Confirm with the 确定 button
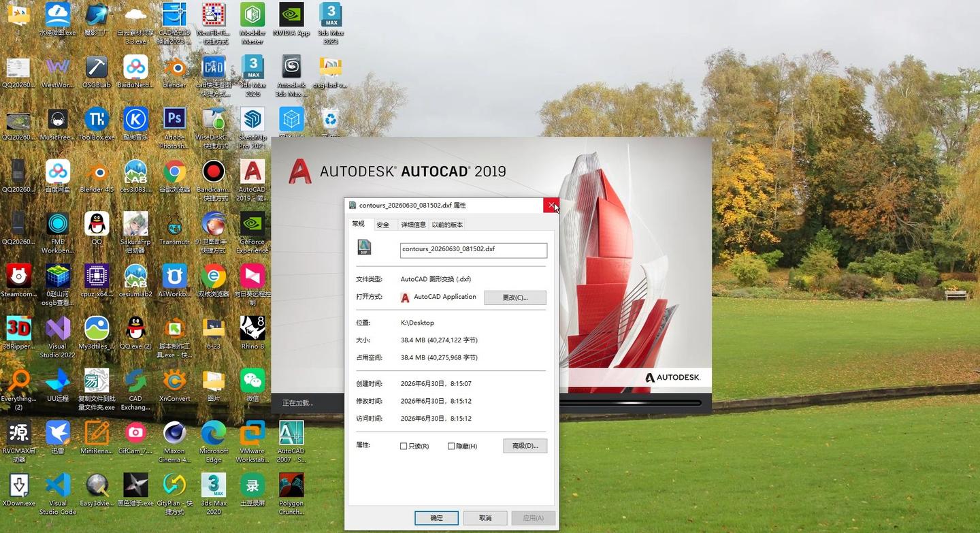Screen dimensions: 980x533 click(436, 518)
